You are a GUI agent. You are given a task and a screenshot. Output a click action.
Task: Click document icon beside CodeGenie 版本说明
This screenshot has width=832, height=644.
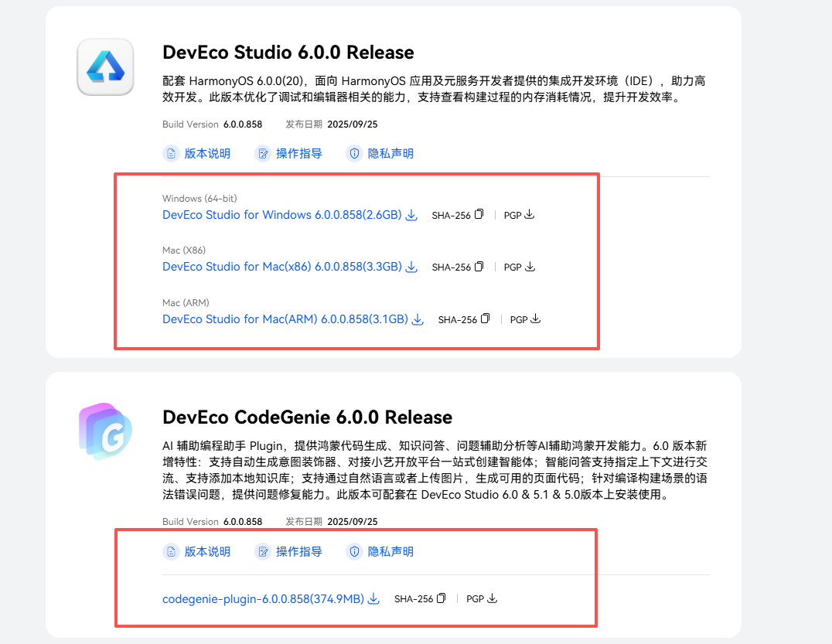[x=171, y=552]
